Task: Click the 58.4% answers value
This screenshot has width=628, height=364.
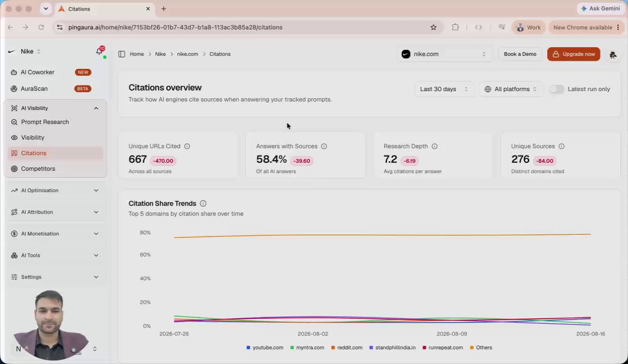Action: tap(272, 159)
